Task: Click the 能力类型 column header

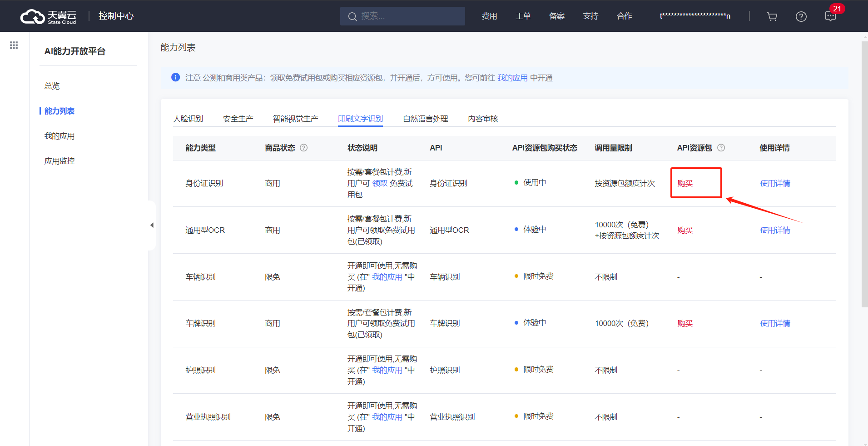Action: (200, 148)
